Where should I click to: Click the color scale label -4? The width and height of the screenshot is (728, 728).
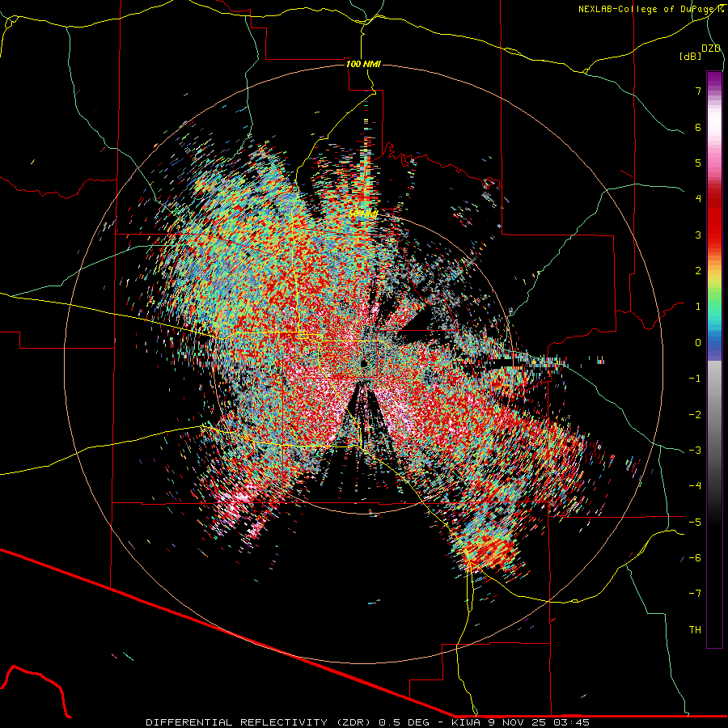pos(695,486)
